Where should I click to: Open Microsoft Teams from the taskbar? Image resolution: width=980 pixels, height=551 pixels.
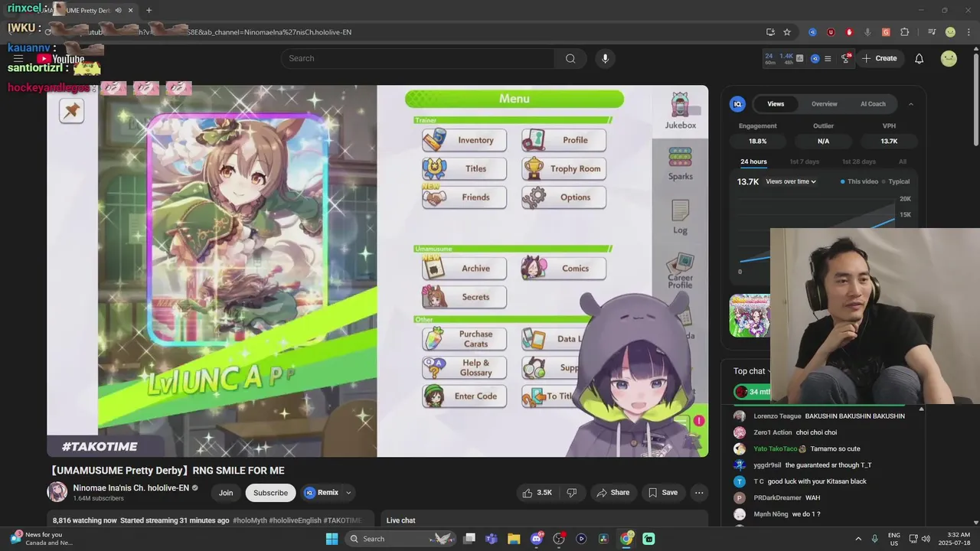[492, 539]
